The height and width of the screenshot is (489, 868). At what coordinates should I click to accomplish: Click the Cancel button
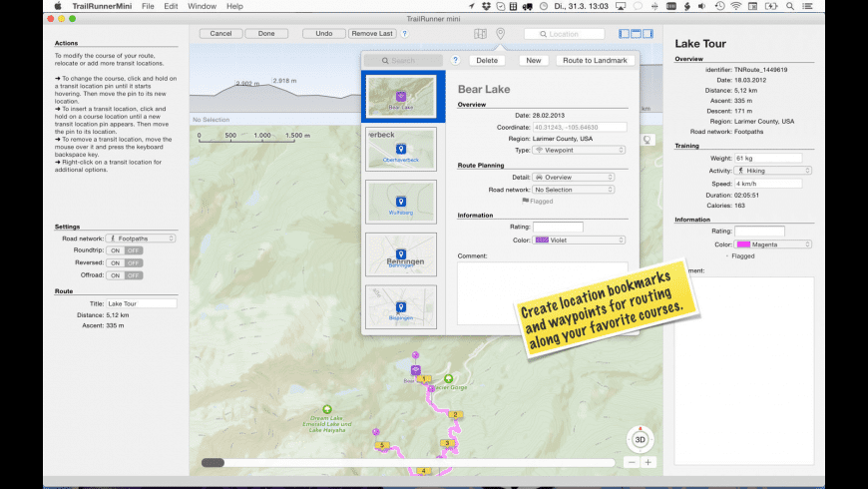tap(220, 34)
